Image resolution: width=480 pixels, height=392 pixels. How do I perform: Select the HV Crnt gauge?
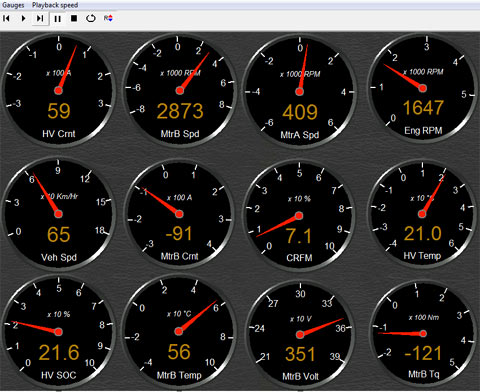click(x=59, y=90)
